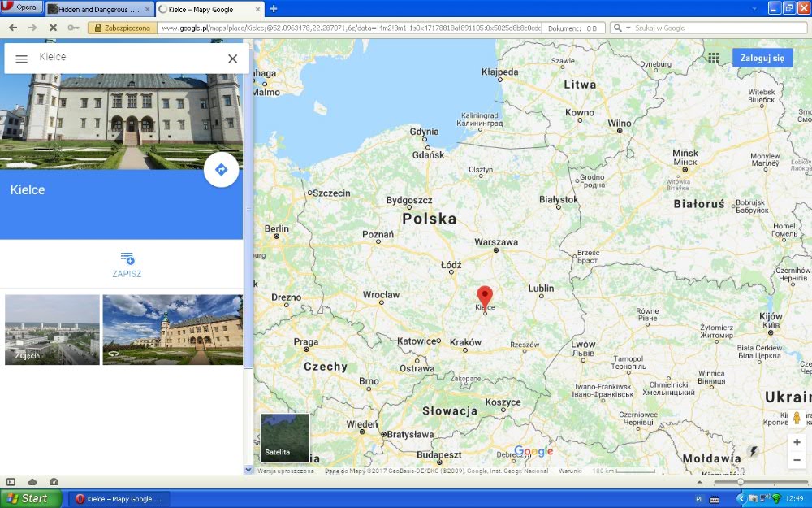Click the Gdańsk city label
812x508 pixels.
pyautogui.click(x=428, y=154)
